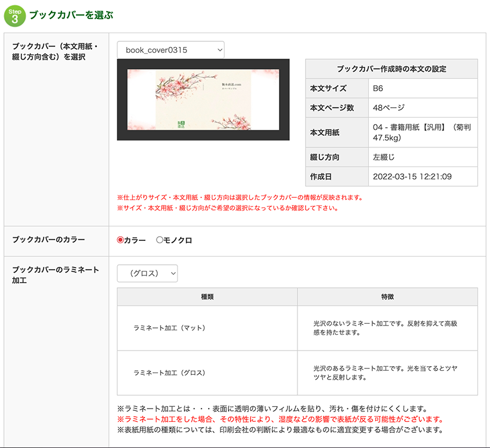Click the cherry blossom book cover preview
The image size is (490, 448).
(x=203, y=99)
